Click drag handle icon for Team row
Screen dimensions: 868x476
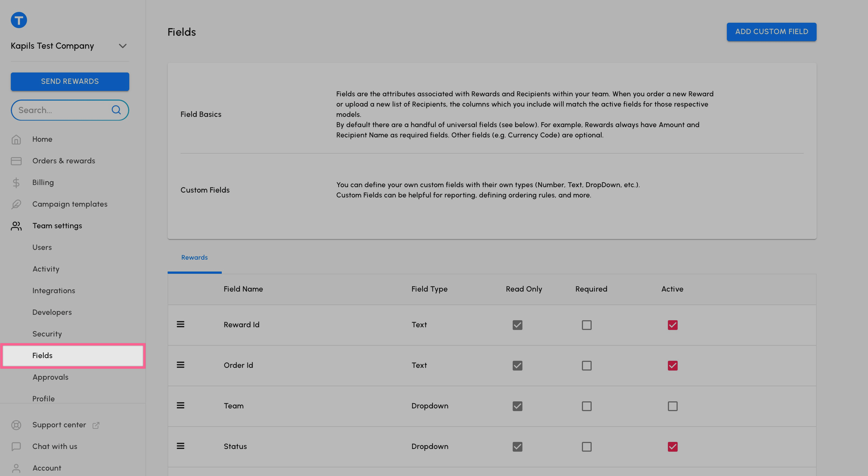click(x=181, y=405)
